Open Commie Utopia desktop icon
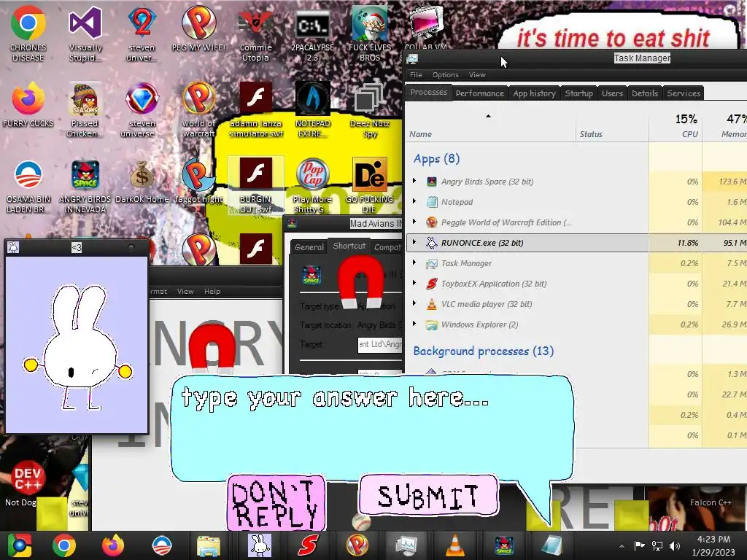747x560 pixels. pos(255,34)
